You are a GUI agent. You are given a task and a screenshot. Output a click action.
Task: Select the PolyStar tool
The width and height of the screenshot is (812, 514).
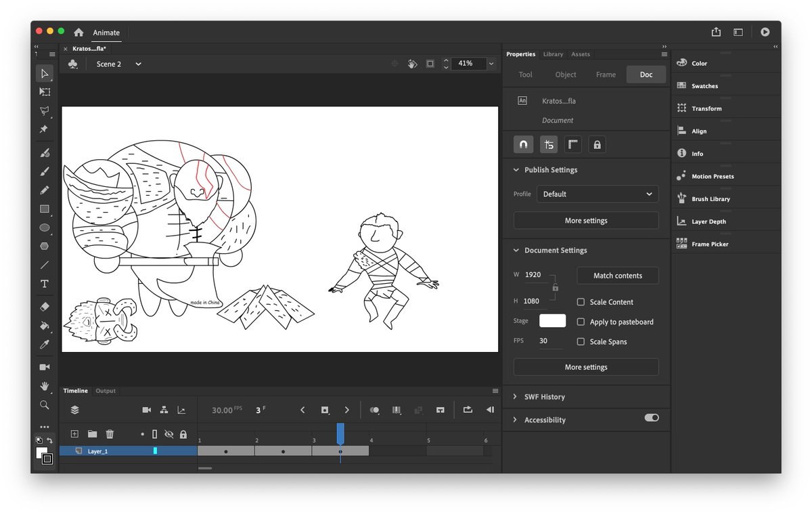pyautogui.click(x=45, y=246)
